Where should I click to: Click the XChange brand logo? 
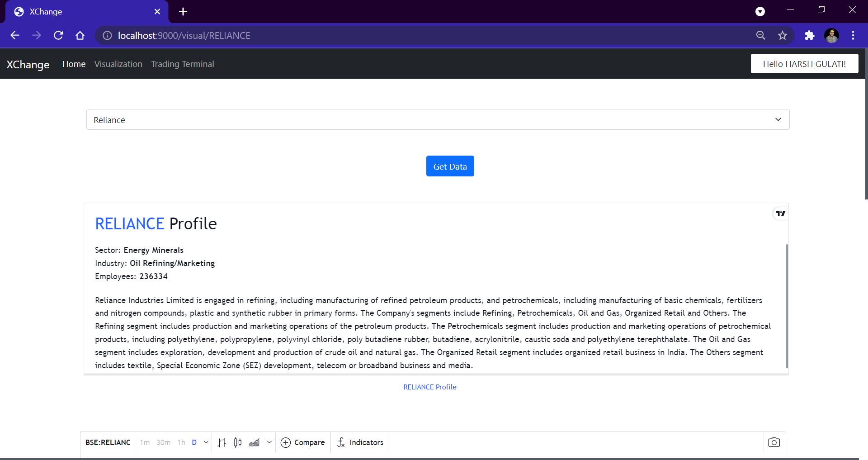tap(28, 64)
